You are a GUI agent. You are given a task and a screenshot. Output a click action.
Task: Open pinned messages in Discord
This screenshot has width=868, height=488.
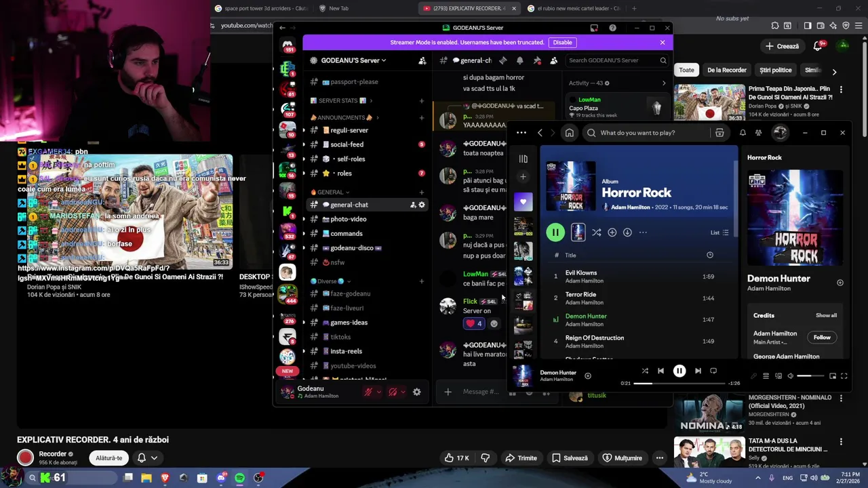(537, 60)
